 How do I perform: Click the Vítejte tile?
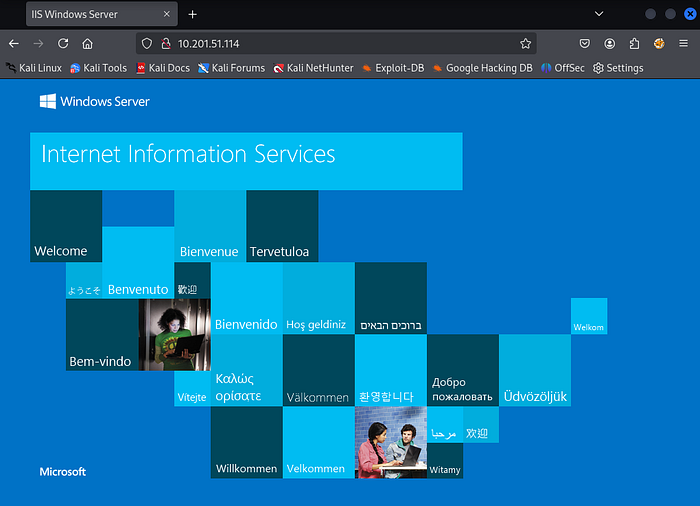(x=192, y=389)
